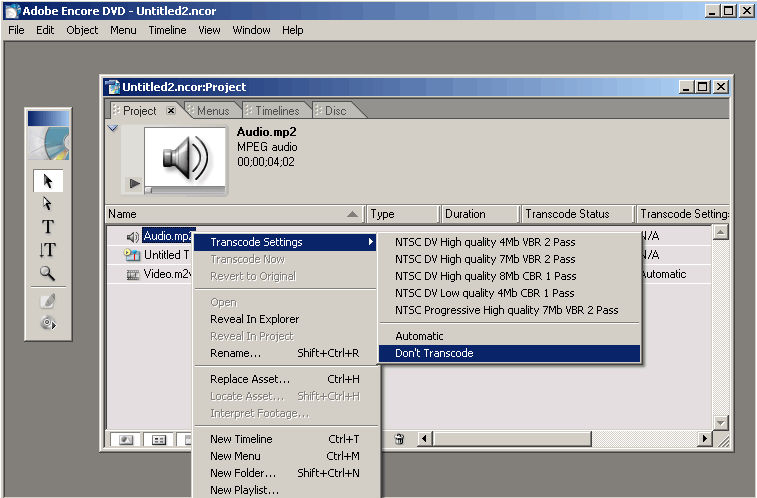Open the Timeline menu
757x498 pixels.
pos(167,30)
